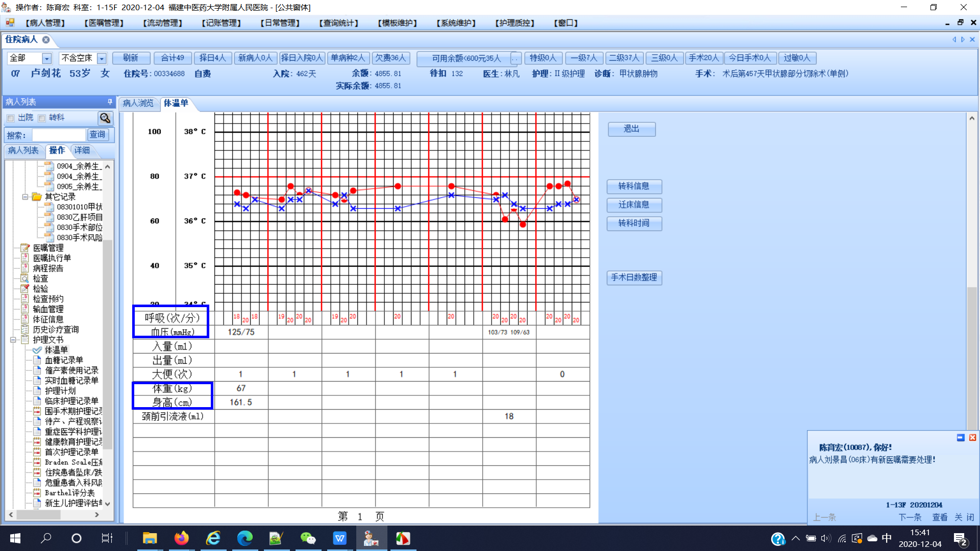Image resolution: width=980 pixels, height=551 pixels.
Task: Click the 其它记录 folder icon
Action: coord(37,197)
